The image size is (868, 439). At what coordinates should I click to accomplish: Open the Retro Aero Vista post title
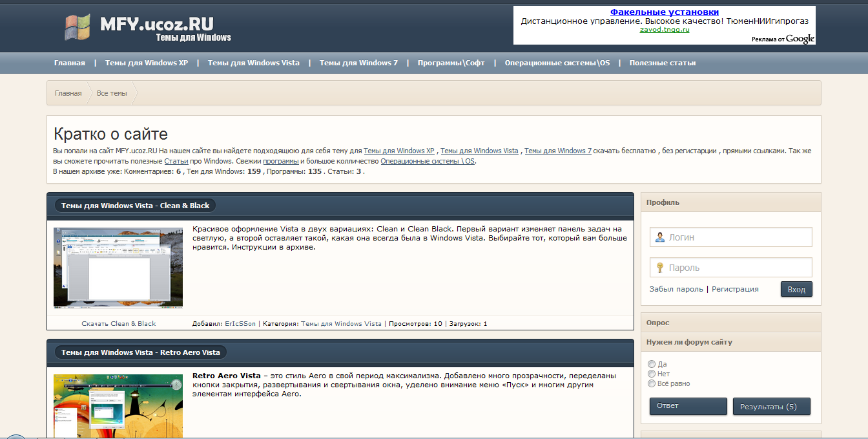point(141,352)
